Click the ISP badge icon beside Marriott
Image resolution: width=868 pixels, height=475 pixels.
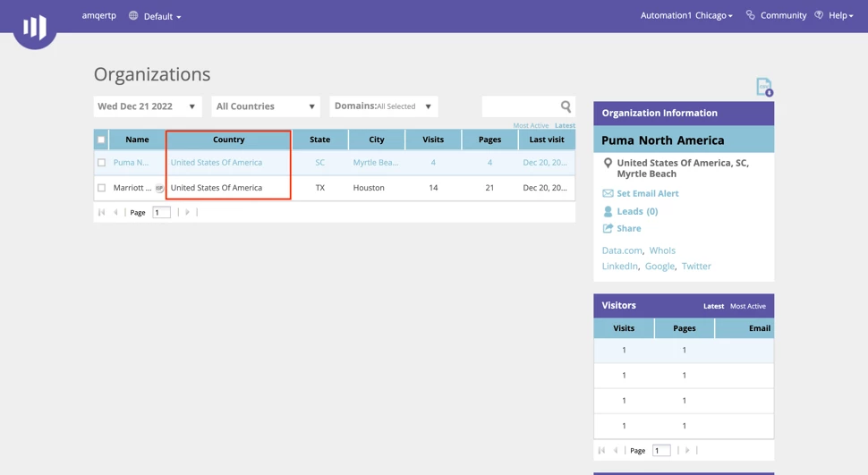click(x=159, y=188)
